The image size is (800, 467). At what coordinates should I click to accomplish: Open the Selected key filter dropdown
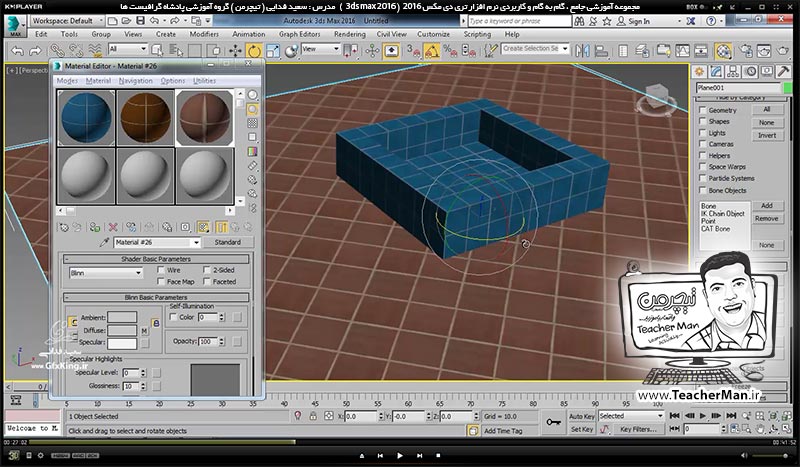[x=631, y=416]
